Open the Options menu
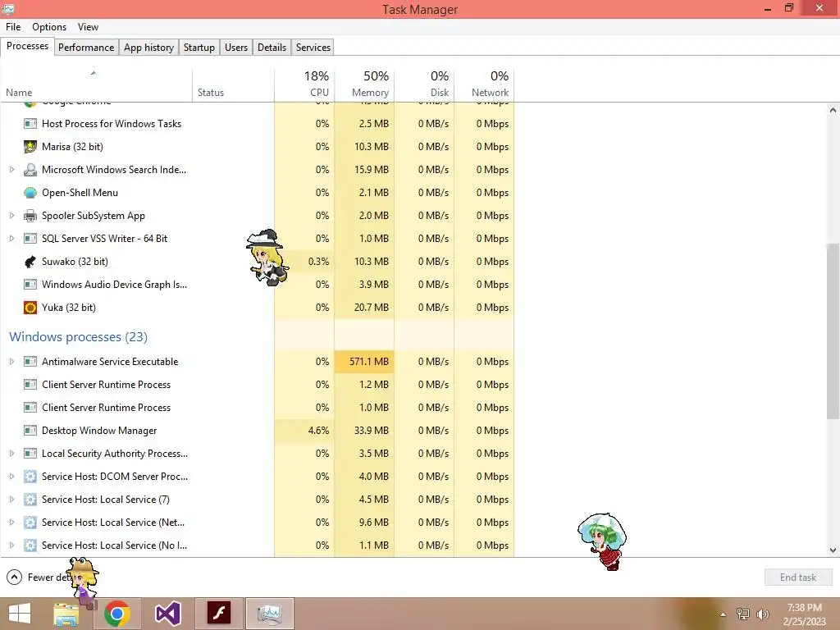Image resolution: width=840 pixels, height=630 pixels. coord(49,27)
